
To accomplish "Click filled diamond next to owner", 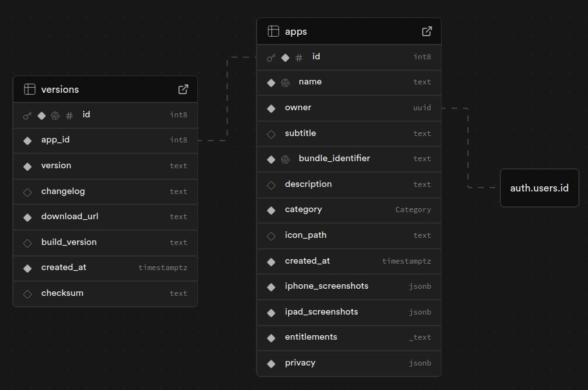I will (x=271, y=109).
